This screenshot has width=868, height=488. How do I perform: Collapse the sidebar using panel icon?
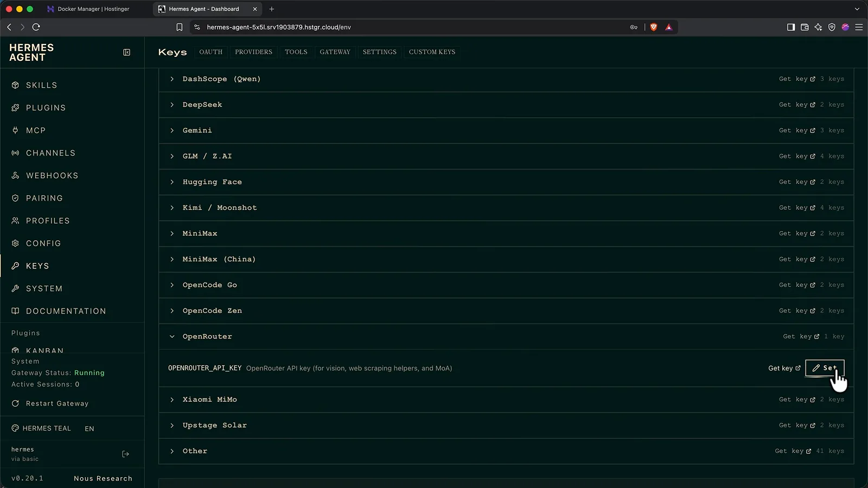pos(126,53)
